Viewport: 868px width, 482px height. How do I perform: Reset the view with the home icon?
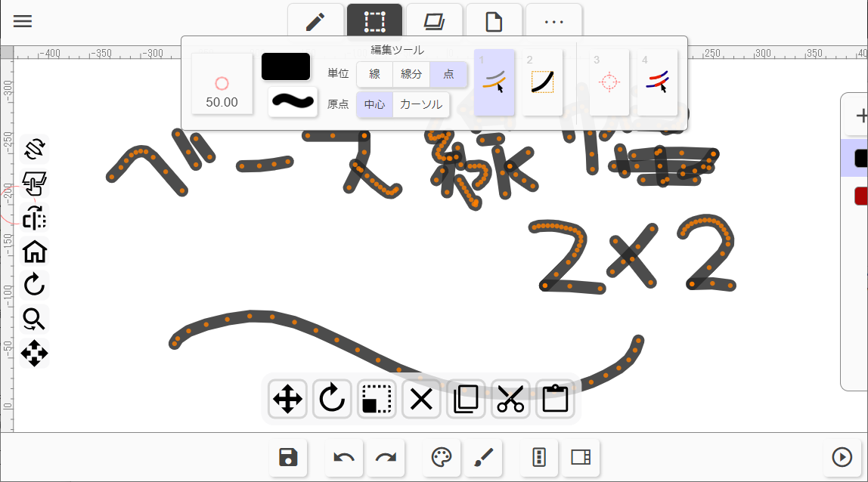34,252
